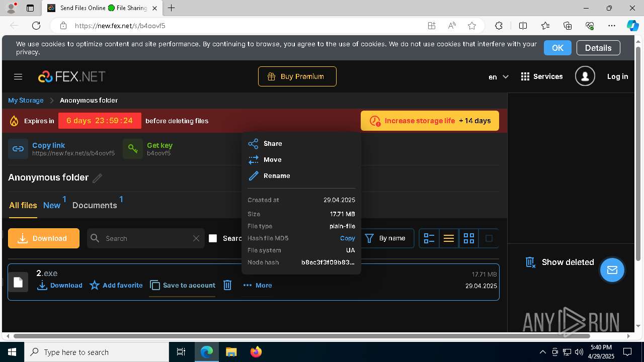
Task: Open the hamburger menu icon
Action: [18, 76]
